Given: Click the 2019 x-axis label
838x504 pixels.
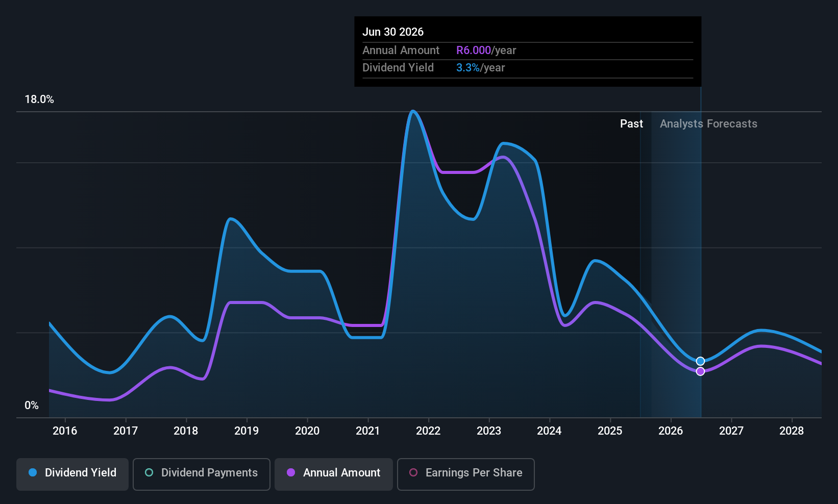Looking at the screenshot, I should point(247,431).
